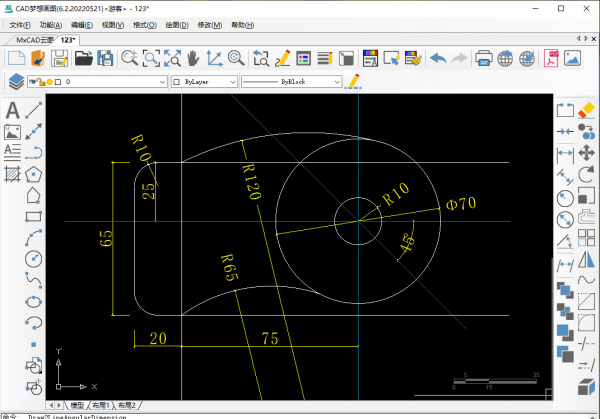Click the Save icon in toolbar

coord(61,58)
